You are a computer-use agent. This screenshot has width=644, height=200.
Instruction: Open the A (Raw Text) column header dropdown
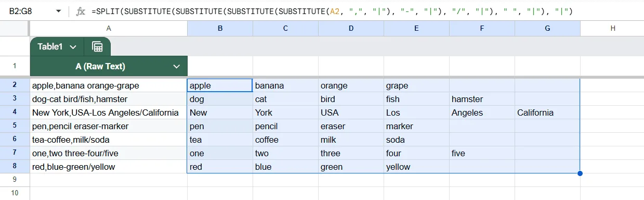[177, 66]
